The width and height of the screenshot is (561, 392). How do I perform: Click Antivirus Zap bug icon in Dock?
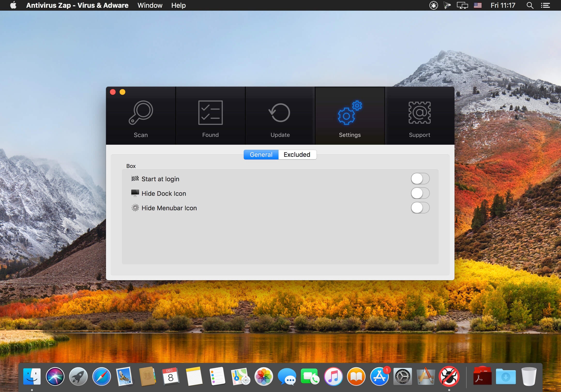coord(449,376)
